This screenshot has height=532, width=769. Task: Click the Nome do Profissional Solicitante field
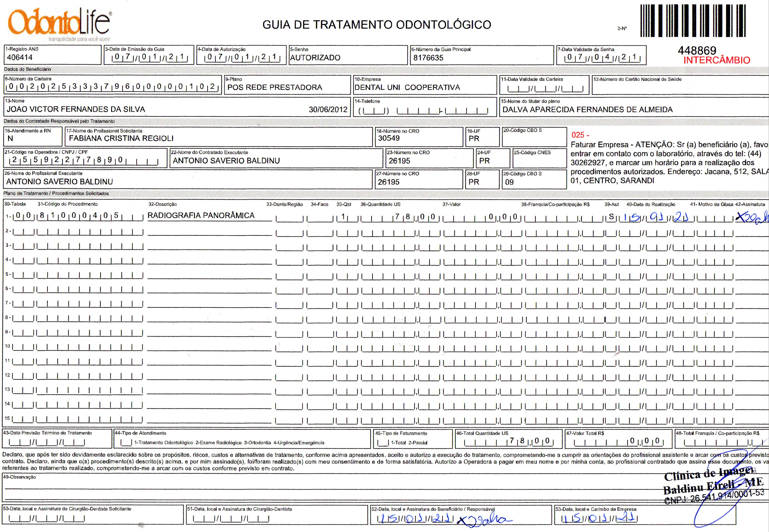tap(121, 138)
